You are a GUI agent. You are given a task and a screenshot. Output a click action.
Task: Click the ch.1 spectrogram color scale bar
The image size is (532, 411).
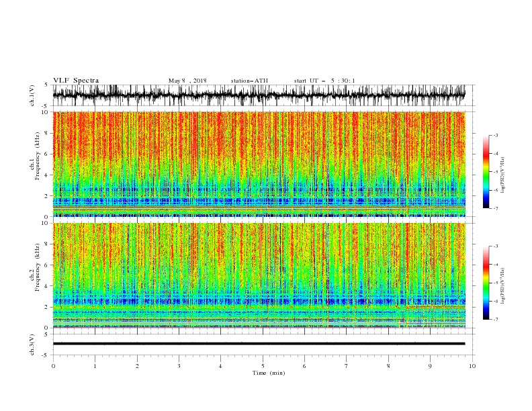486,172
